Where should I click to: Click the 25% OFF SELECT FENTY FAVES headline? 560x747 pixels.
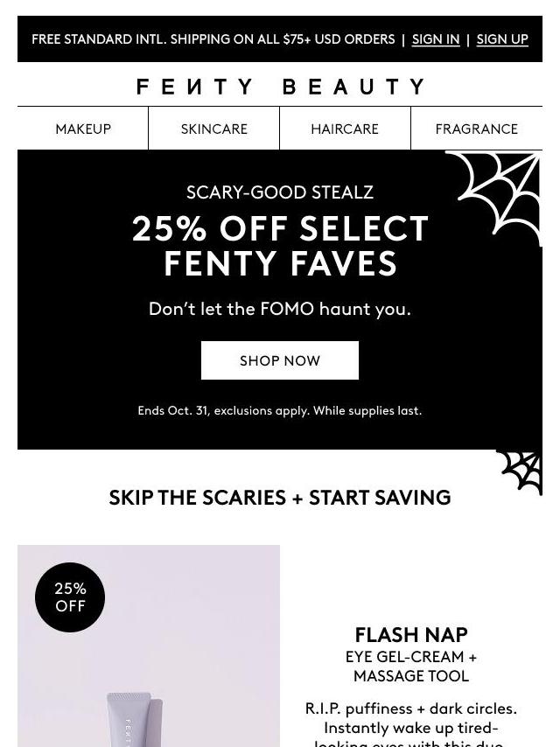click(x=280, y=246)
